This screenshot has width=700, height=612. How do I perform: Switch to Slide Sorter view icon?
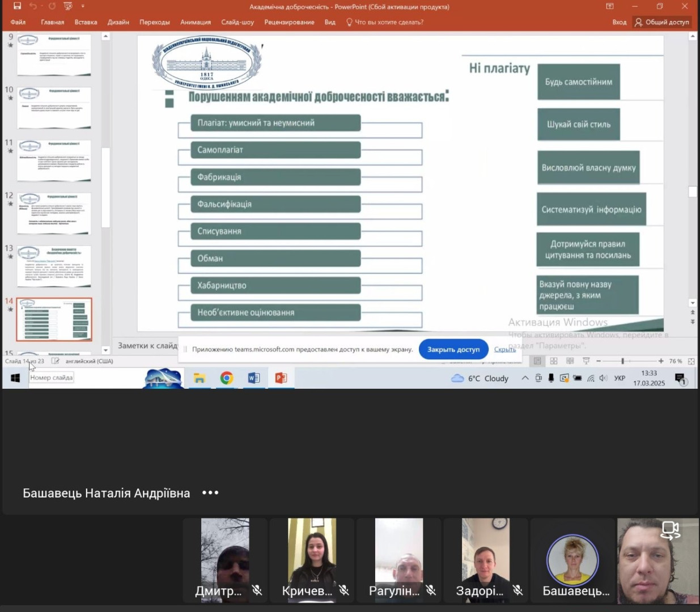[x=554, y=361]
